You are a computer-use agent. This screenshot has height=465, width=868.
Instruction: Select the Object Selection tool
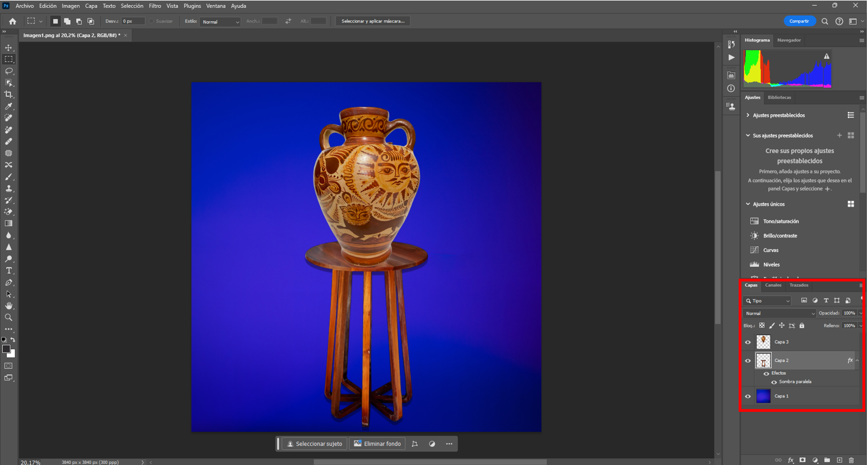tap(8, 83)
